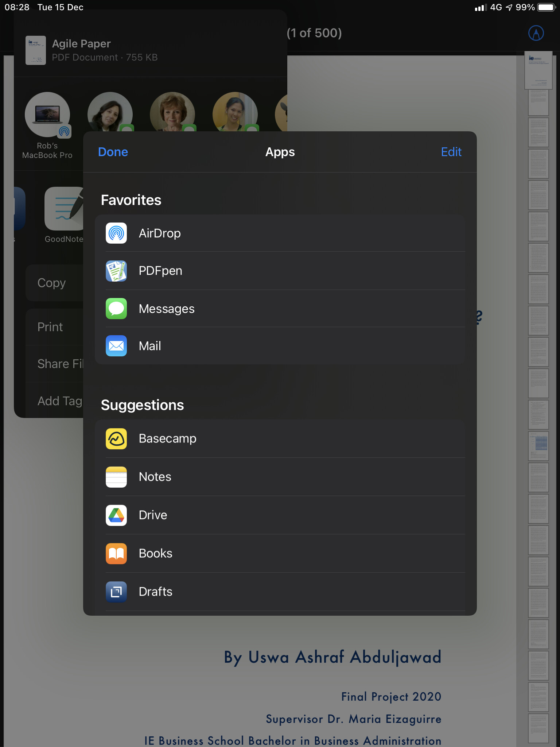Select the Google Drive icon
This screenshot has width=560, height=747.
pyautogui.click(x=116, y=515)
